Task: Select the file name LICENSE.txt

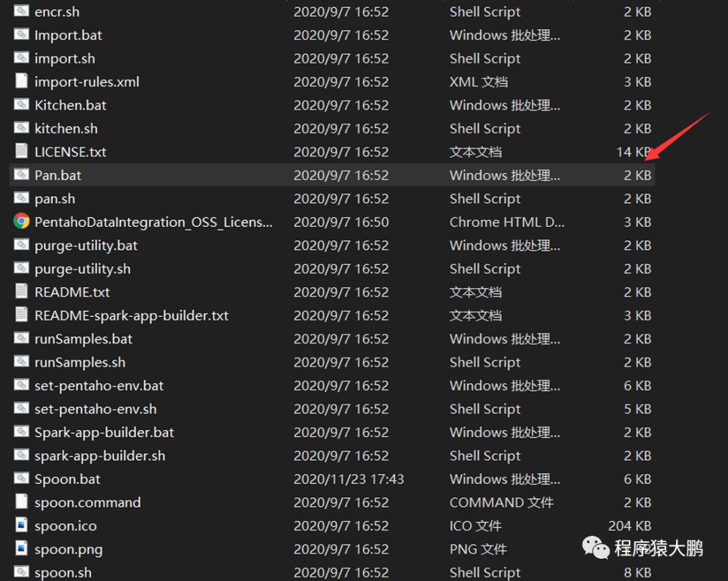Action: [x=71, y=152]
